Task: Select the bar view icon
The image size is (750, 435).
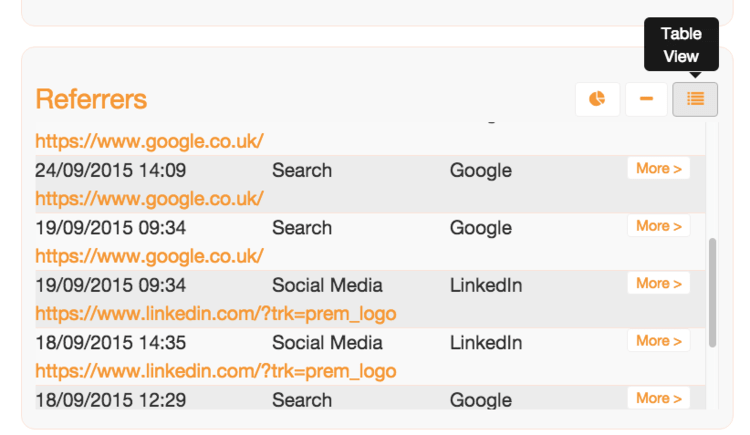Action: coord(646,99)
